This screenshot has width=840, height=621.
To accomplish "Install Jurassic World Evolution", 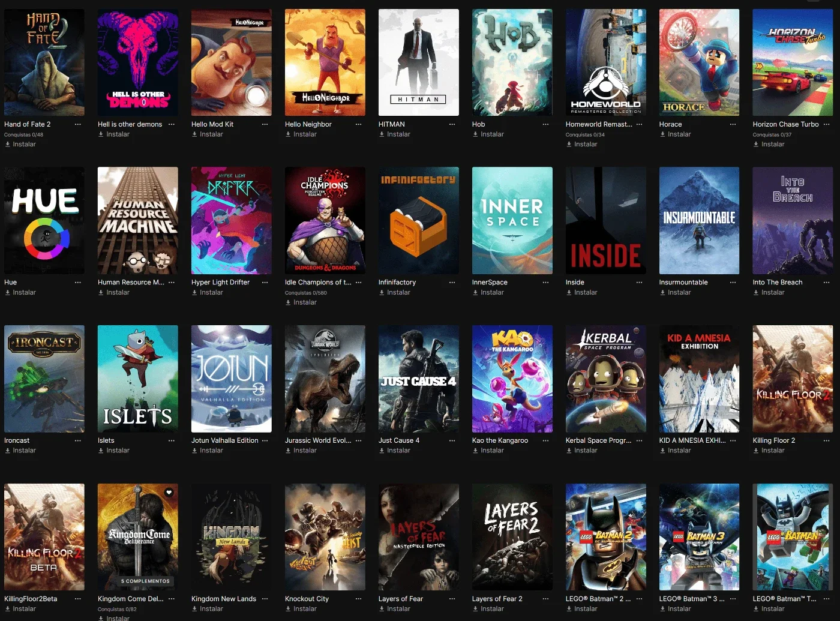I will (x=301, y=451).
